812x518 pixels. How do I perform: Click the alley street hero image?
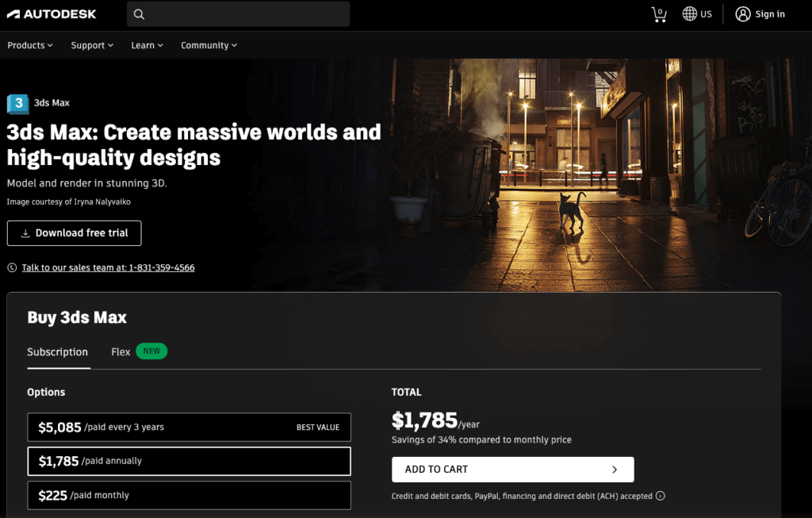(x=601, y=175)
